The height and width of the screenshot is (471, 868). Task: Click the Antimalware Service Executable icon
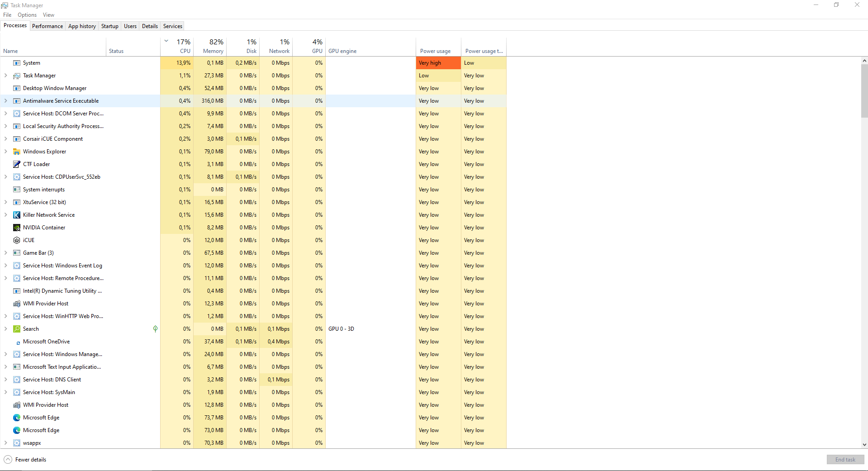(17, 101)
